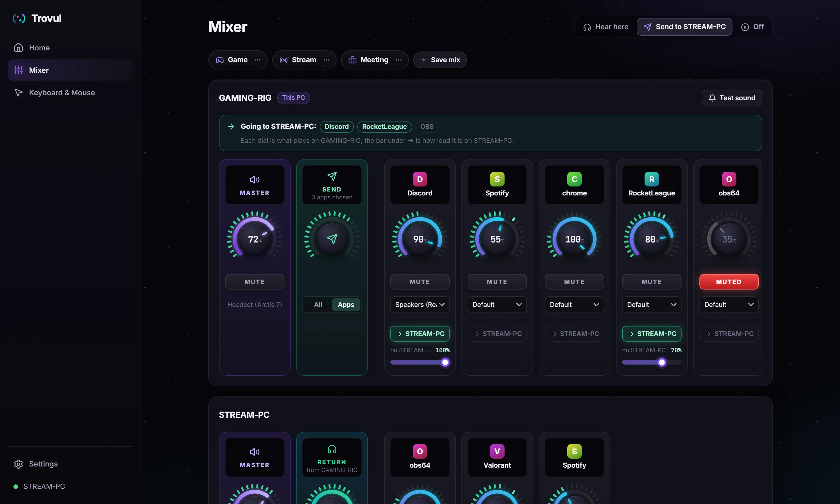Image resolution: width=840 pixels, height=504 pixels.
Task: Click the Valorant V app icon
Action: [497, 451]
